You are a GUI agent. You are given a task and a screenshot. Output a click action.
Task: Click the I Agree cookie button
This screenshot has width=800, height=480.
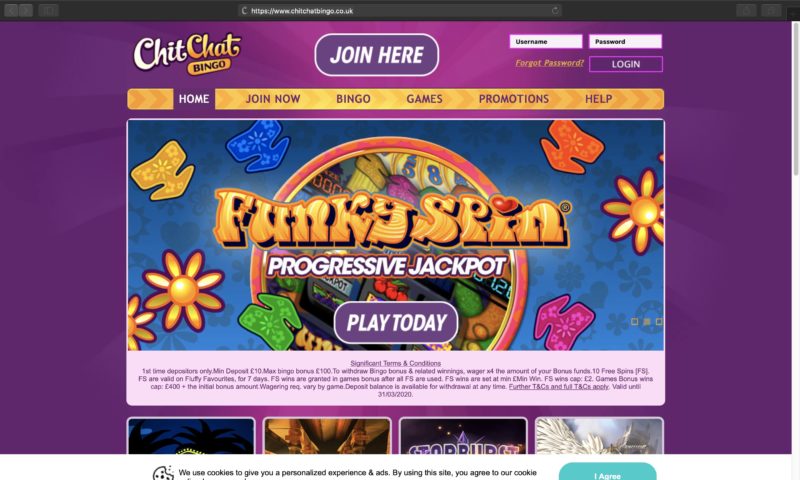click(608, 472)
